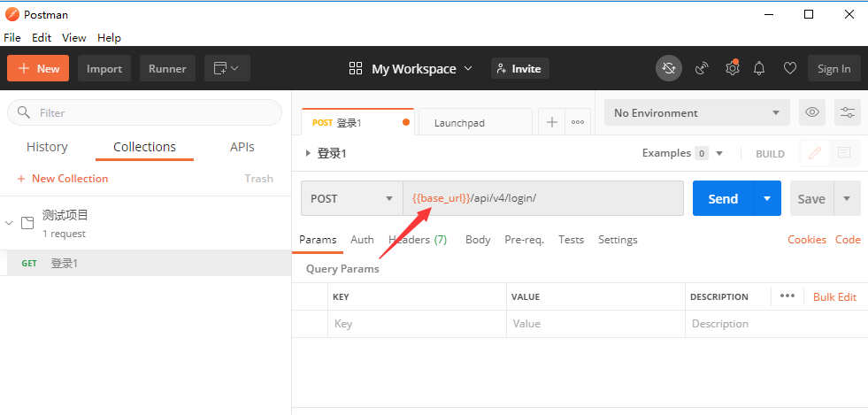Click the New Collection link

click(x=63, y=178)
